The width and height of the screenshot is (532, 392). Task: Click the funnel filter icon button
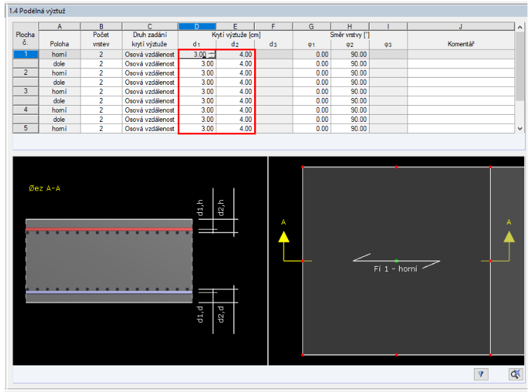tap(481, 374)
